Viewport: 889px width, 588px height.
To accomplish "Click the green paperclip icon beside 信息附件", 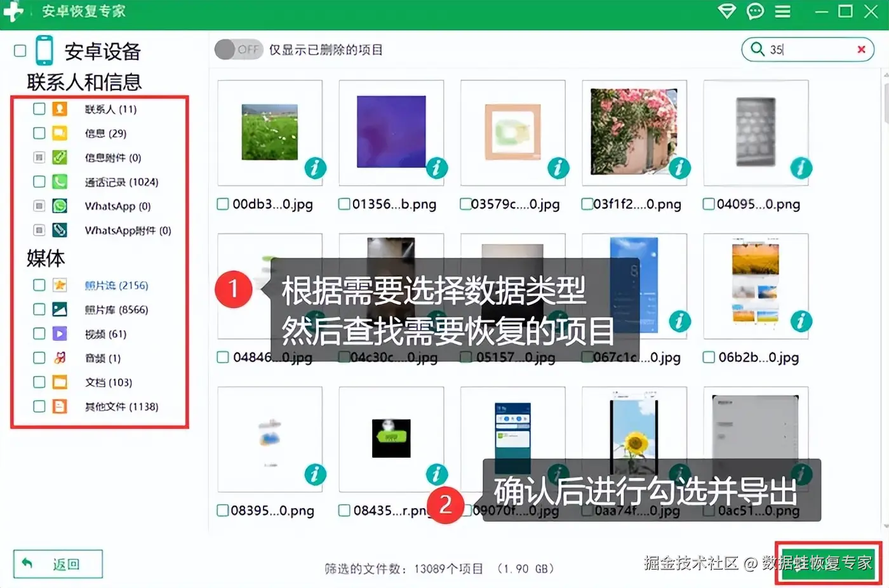I will point(60,157).
